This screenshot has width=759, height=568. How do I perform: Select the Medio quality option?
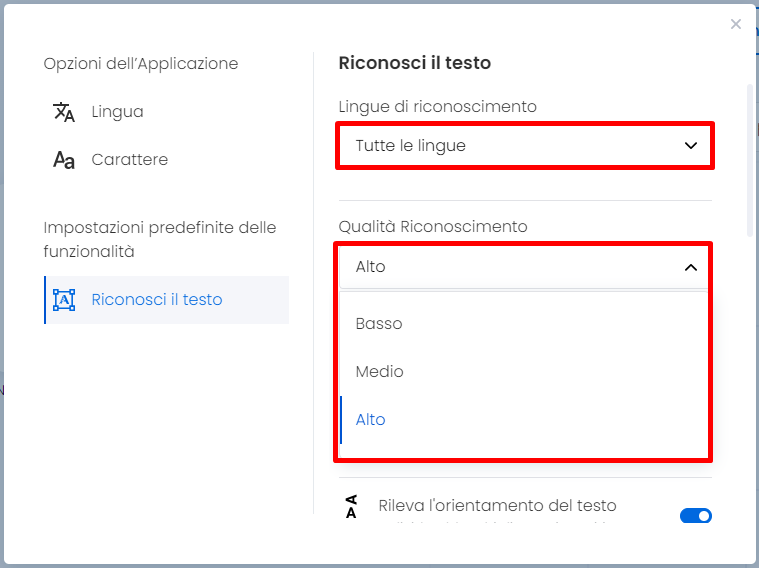[525, 371]
